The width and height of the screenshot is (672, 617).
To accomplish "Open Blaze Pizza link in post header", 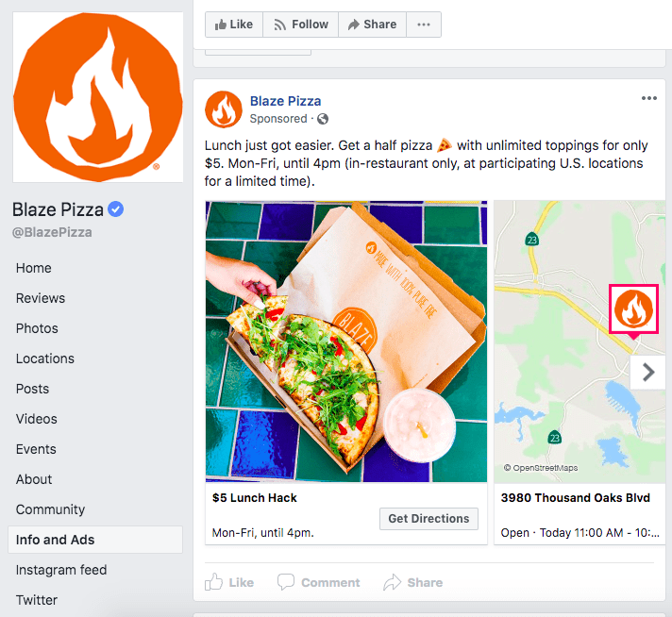I will (285, 101).
